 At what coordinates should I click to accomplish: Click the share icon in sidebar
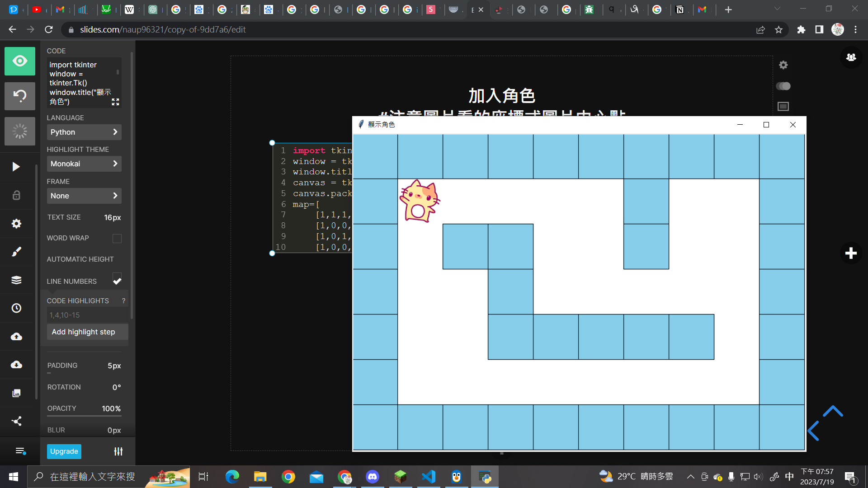(16, 421)
